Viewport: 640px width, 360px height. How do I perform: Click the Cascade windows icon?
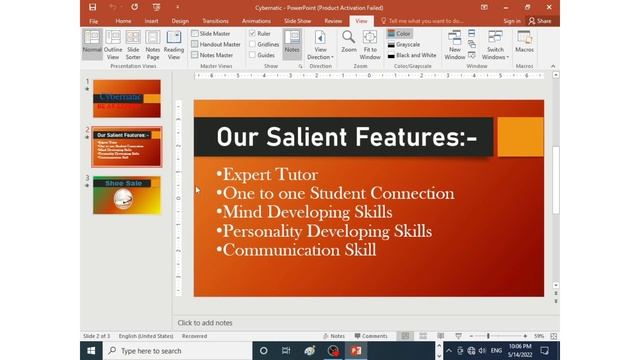tap(471, 44)
